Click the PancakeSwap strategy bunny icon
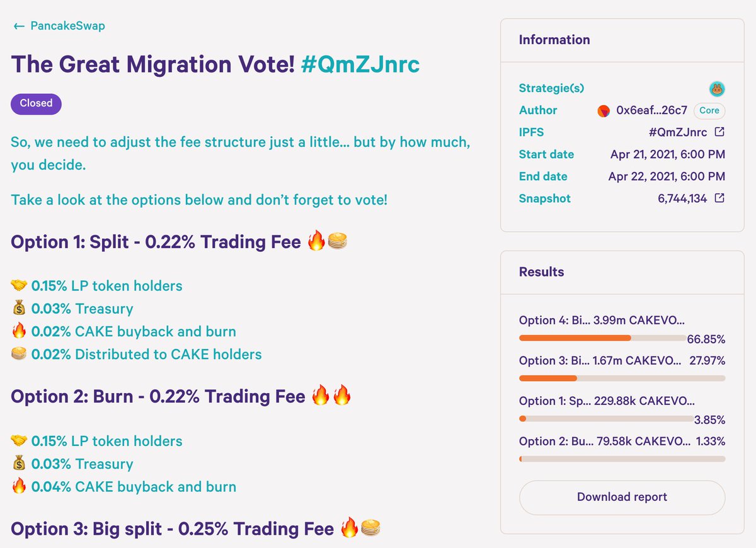This screenshot has width=756, height=548. pos(717,89)
